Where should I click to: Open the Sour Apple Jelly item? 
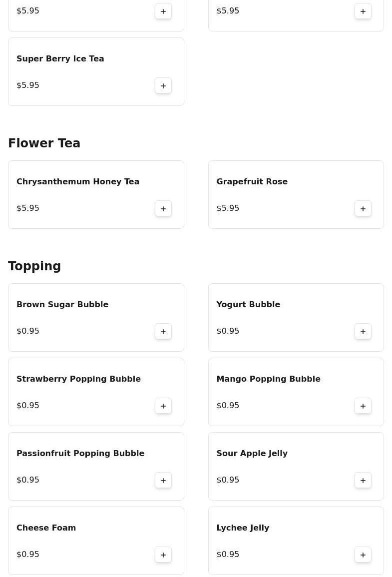[x=252, y=454]
